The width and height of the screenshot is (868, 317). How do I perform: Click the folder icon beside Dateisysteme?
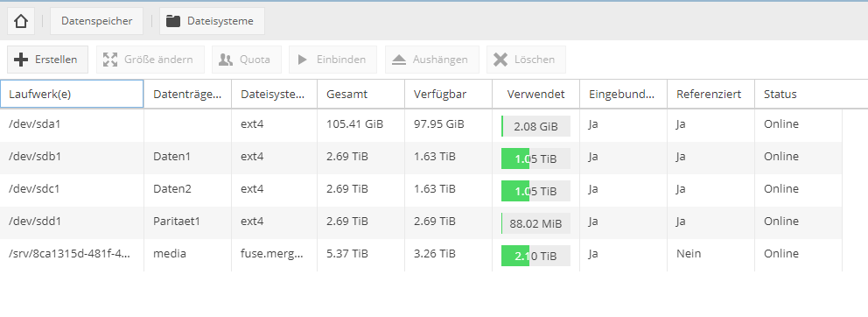173,21
